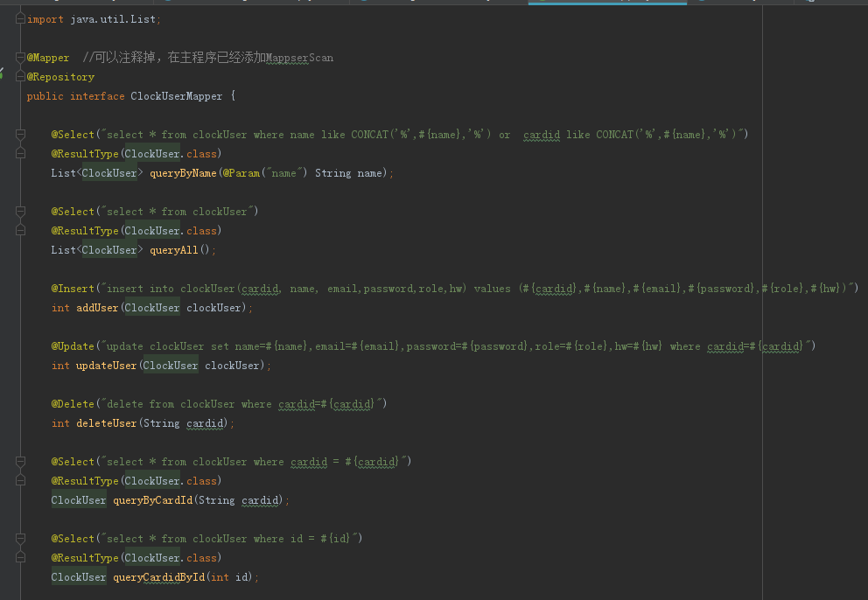Collapse fold at @Select above queryAll

(x=20, y=212)
